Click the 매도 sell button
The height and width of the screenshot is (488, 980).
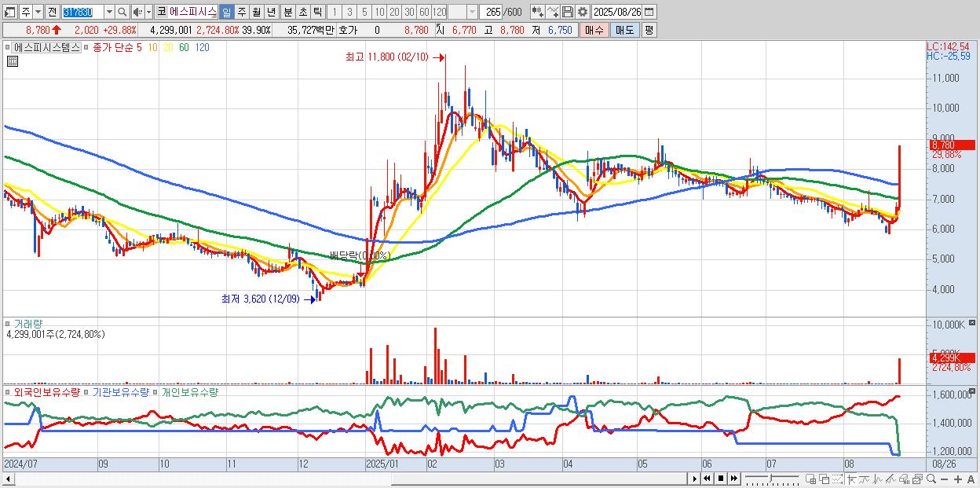coord(625,30)
